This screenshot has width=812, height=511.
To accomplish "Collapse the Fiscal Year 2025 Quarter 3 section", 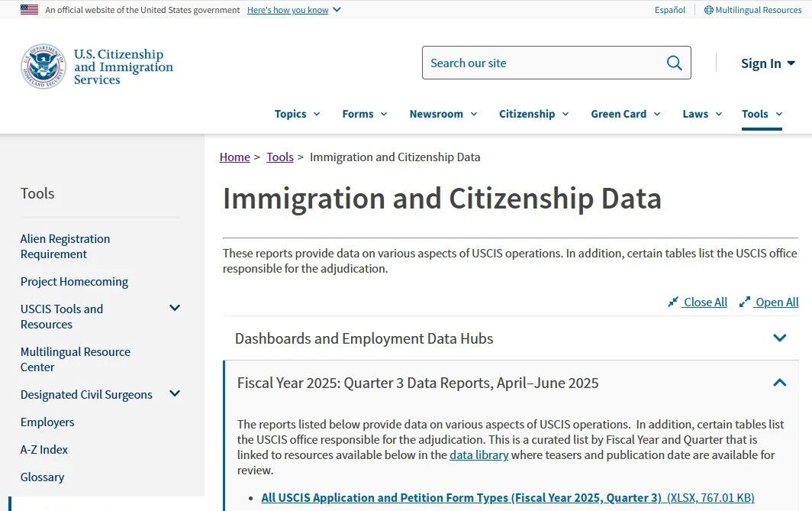I will pos(779,383).
